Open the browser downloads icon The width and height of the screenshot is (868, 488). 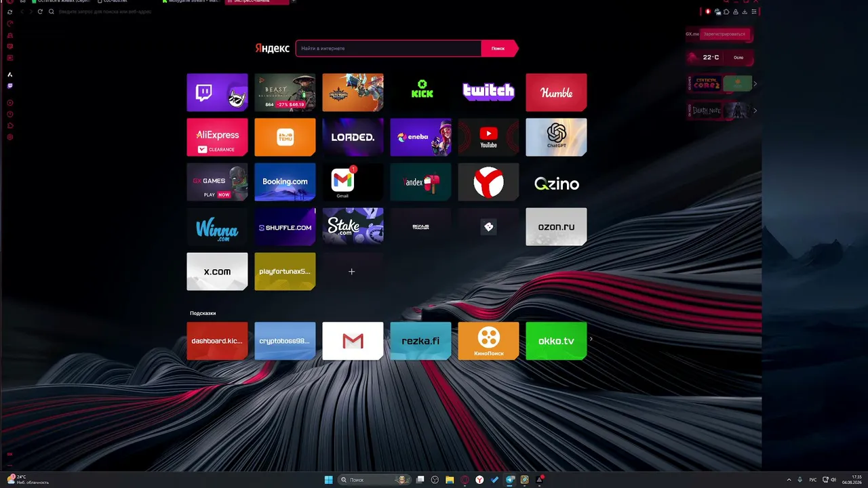coord(745,12)
